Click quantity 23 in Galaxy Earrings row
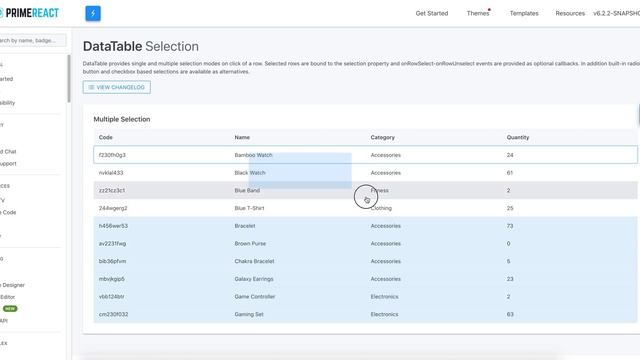The image size is (640, 360). 510,279
